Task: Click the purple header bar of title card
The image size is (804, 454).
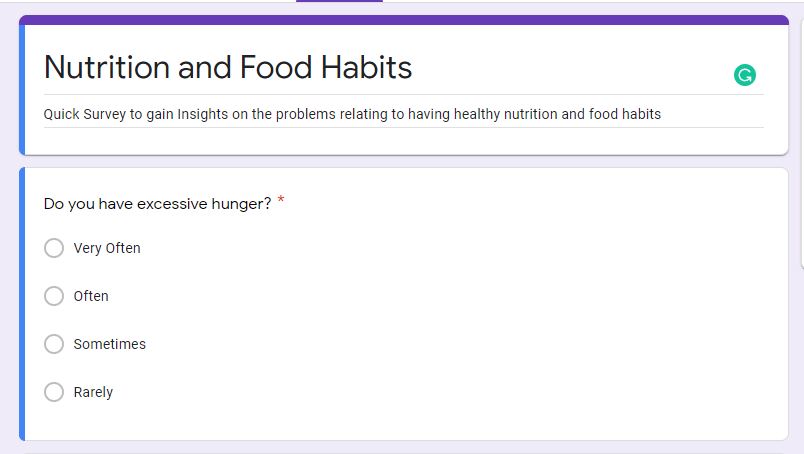Action: point(404,20)
